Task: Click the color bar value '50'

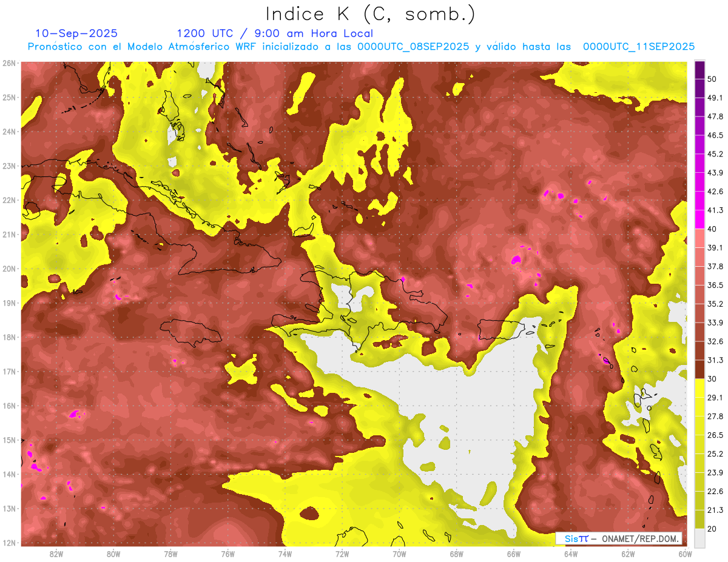Action: [x=712, y=79]
